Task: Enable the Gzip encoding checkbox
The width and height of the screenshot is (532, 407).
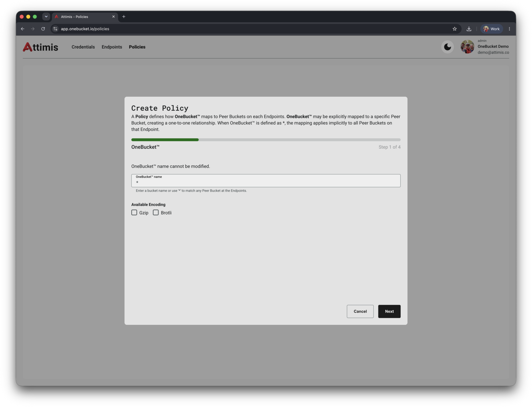Action: (x=134, y=212)
